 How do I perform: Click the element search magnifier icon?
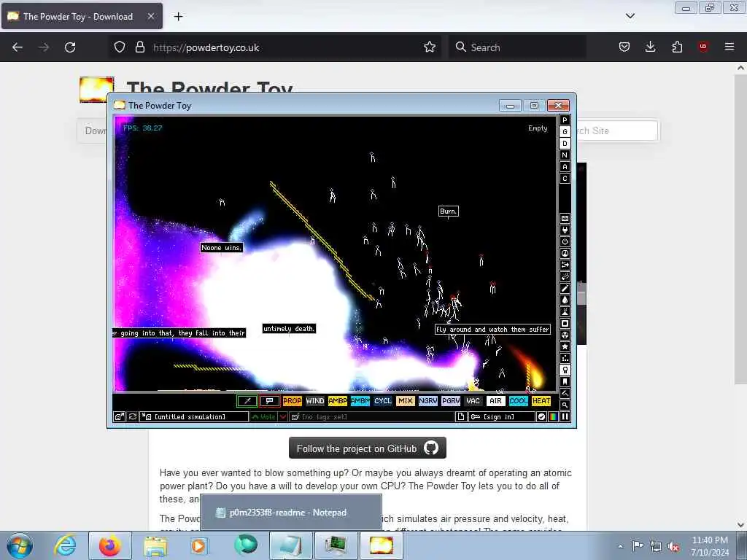[x=565, y=405]
